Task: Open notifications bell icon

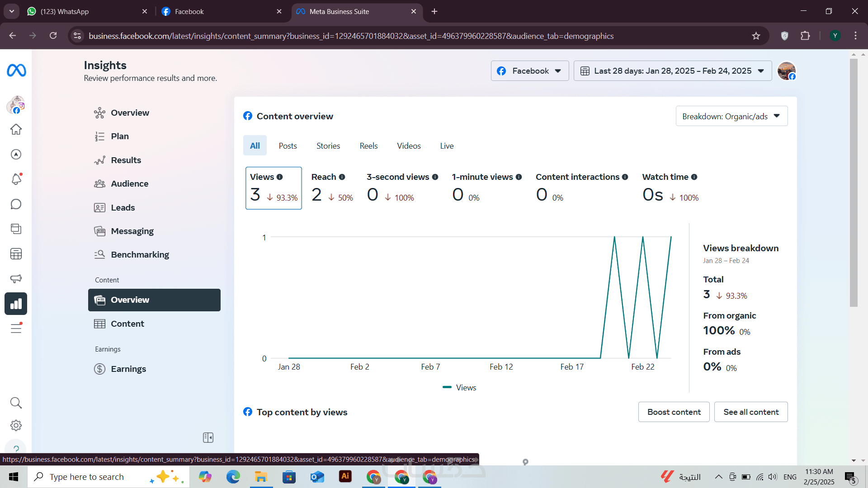Action: pyautogui.click(x=16, y=179)
